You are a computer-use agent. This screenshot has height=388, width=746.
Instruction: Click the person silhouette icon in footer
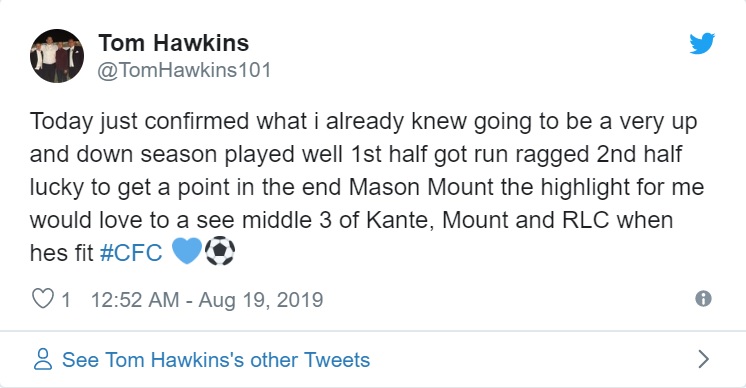point(43,359)
